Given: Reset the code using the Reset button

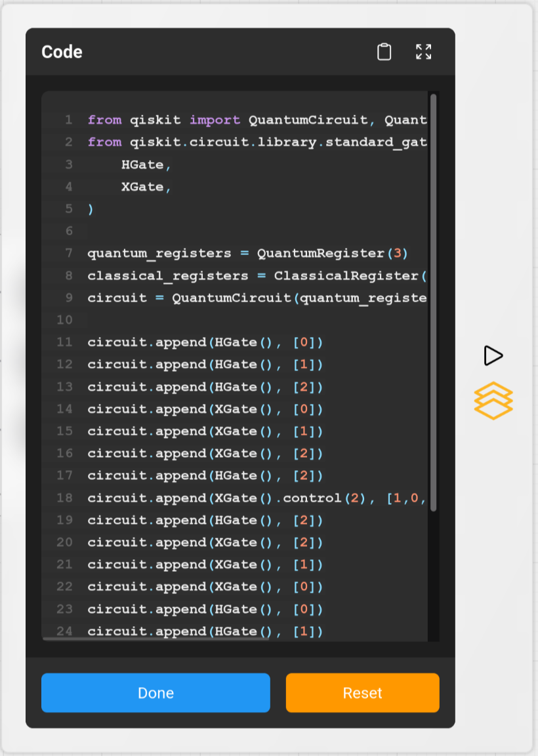Looking at the screenshot, I should point(362,692).
